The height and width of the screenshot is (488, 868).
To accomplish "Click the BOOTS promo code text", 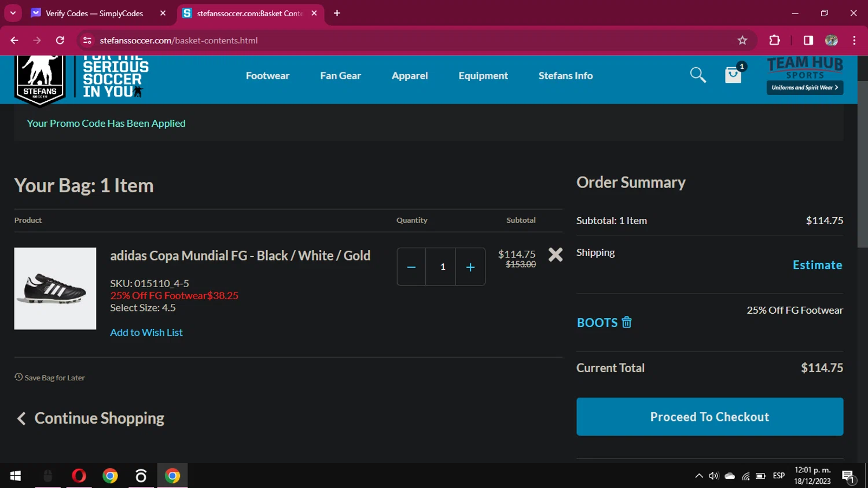I will 597,323.
